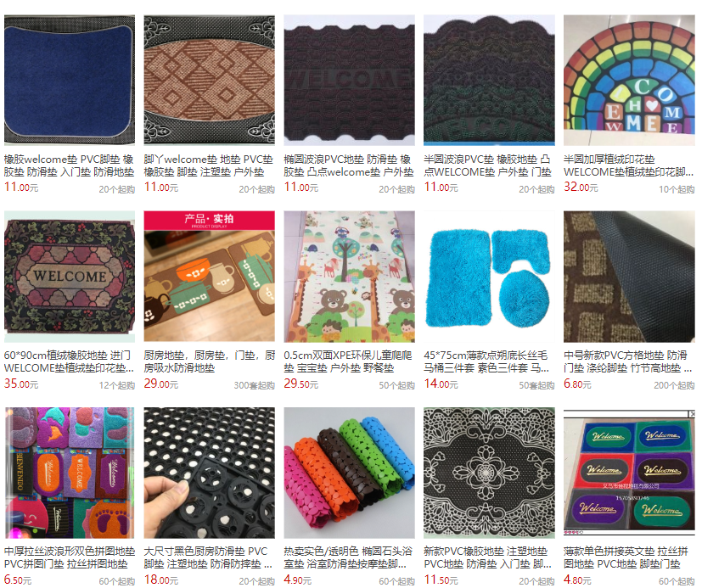Screen dimensions: 702x588
Task: Open the rainbow half-round WELCOME mat image
Action: [x=629, y=80]
